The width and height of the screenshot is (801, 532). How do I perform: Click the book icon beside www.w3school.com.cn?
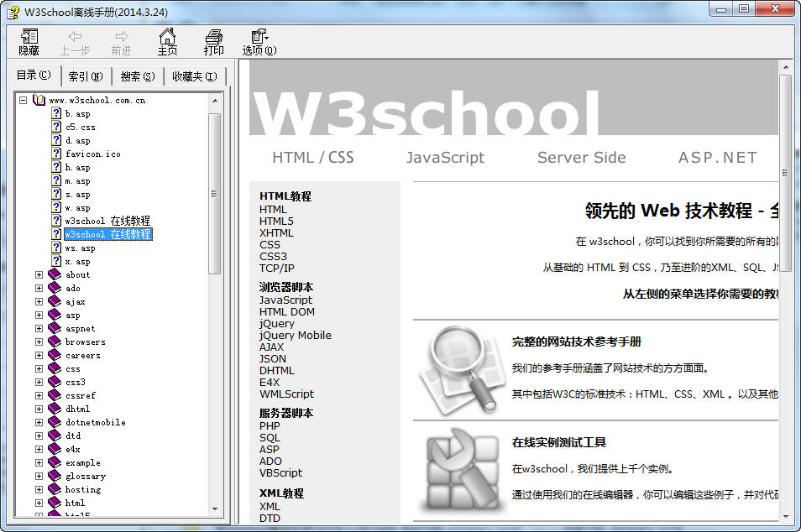[x=39, y=100]
